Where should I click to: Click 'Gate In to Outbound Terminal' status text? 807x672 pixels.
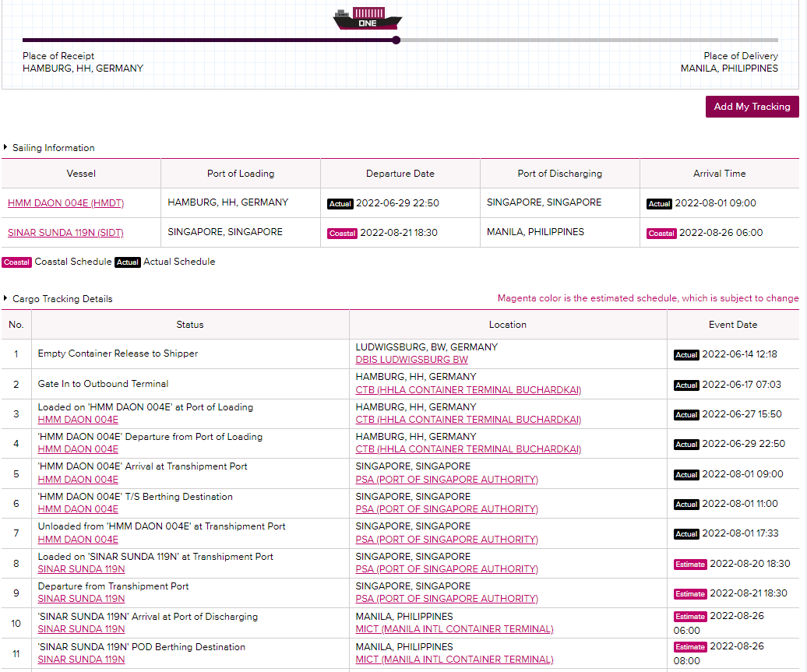pos(103,384)
